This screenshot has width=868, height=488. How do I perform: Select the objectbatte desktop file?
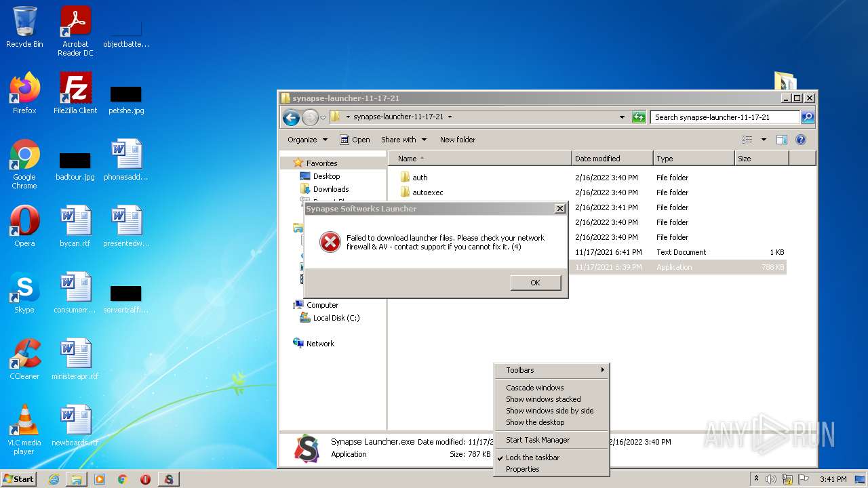(126, 35)
